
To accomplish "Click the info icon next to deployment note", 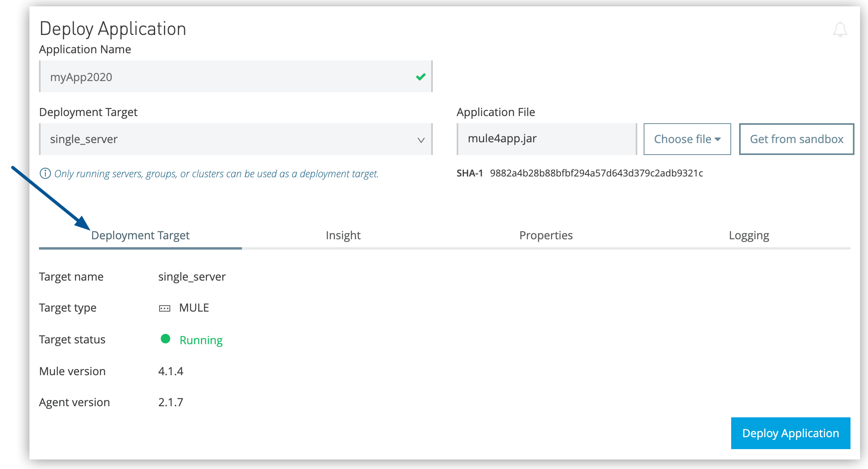I will click(45, 173).
